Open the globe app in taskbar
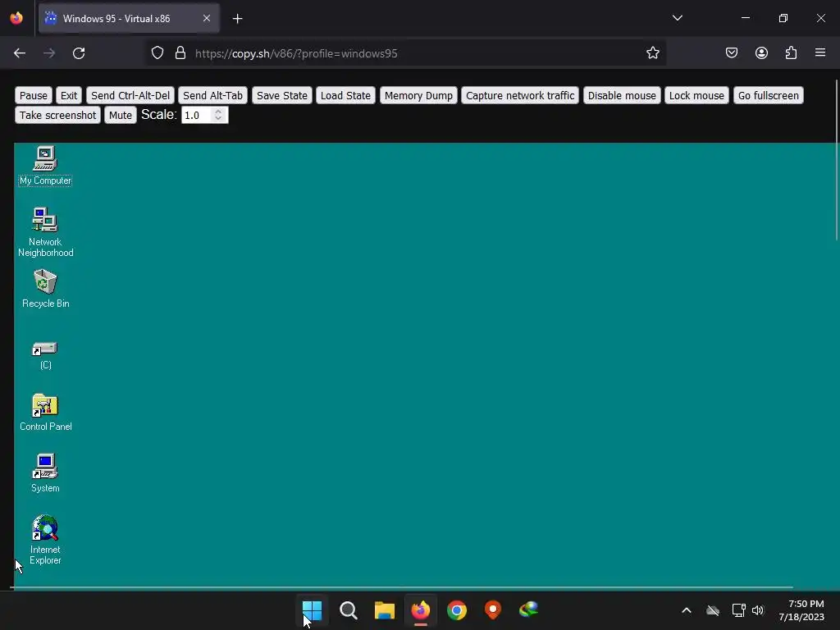 pyautogui.click(x=529, y=610)
